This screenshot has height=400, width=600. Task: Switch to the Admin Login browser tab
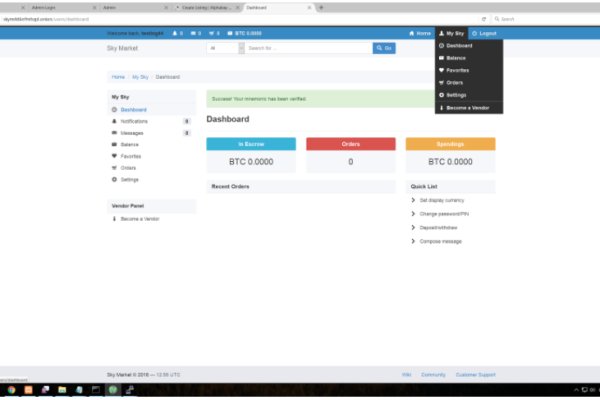(40, 7)
